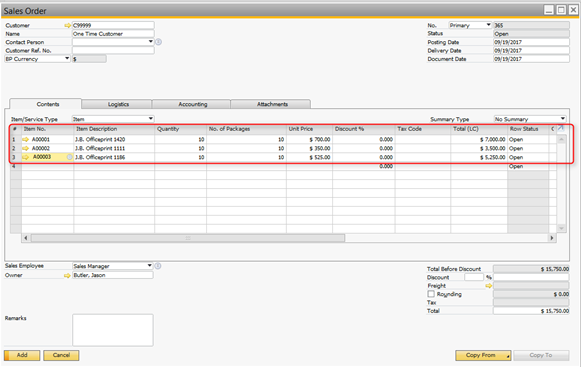Click the Item Description column header
Viewport: 581px width, 367px height.
[114, 129]
